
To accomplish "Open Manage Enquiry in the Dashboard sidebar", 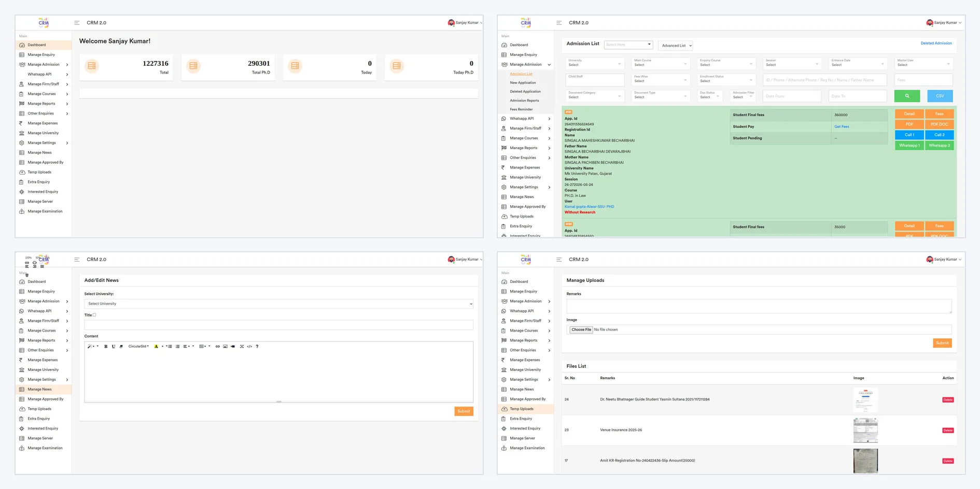I will pos(41,54).
